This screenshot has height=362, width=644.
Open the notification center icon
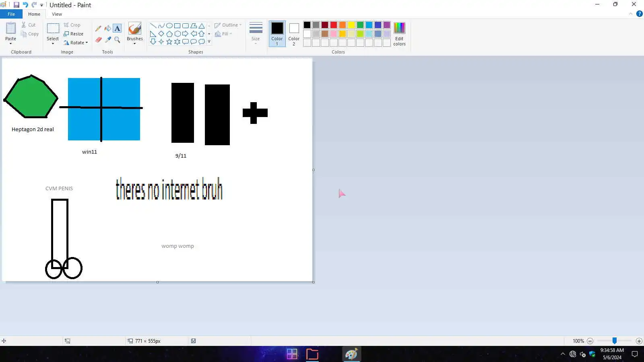tap(635, 354)
